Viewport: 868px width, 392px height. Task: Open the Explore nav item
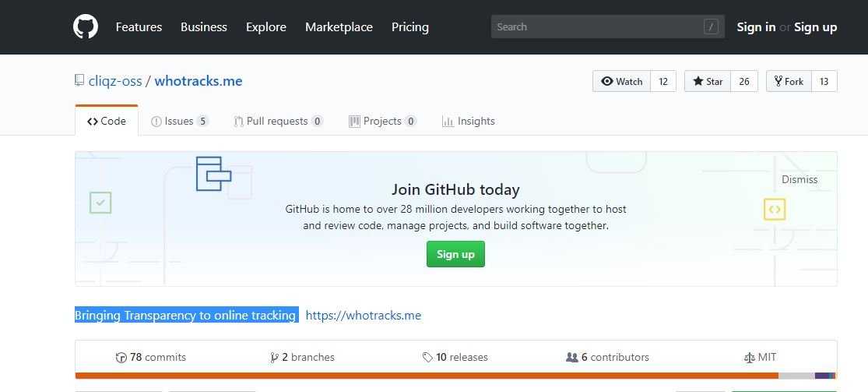tap(266, 27)
